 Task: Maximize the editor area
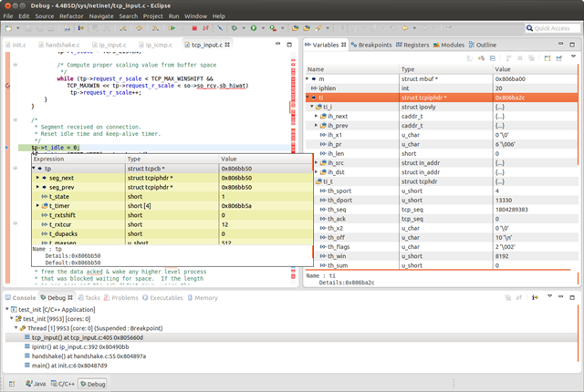(289, 45)
